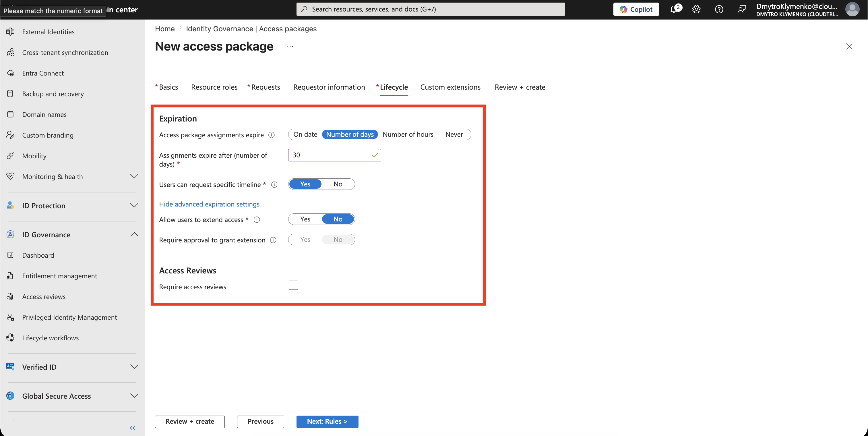
Task: Switch to the Review + create tab
Action: pyautogui.click(x=520, y=87)
